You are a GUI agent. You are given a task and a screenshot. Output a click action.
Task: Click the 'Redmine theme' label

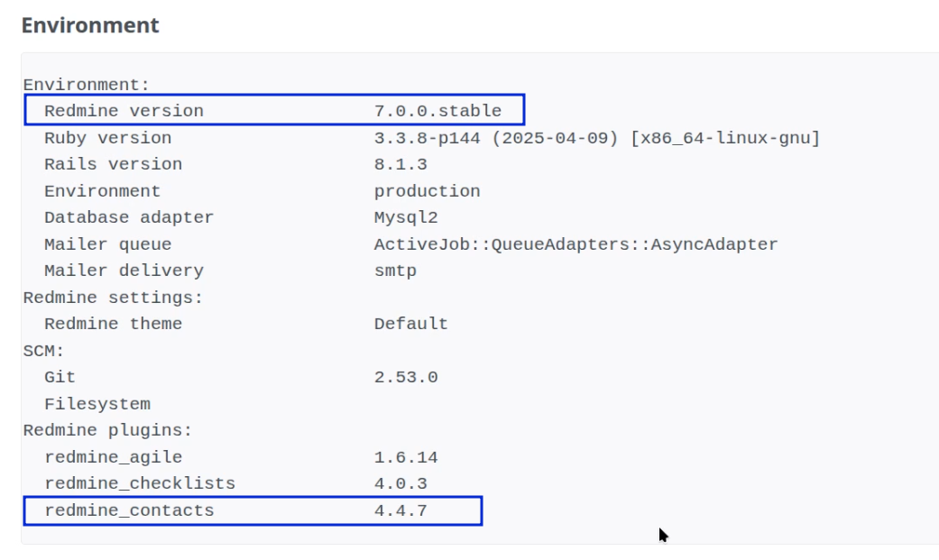113,324
